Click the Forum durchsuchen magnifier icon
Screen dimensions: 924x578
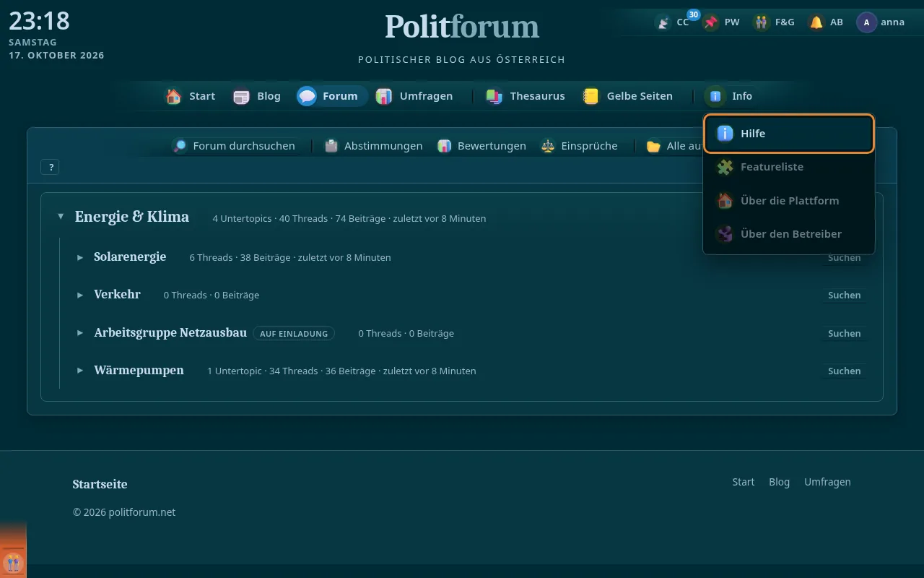180,146
